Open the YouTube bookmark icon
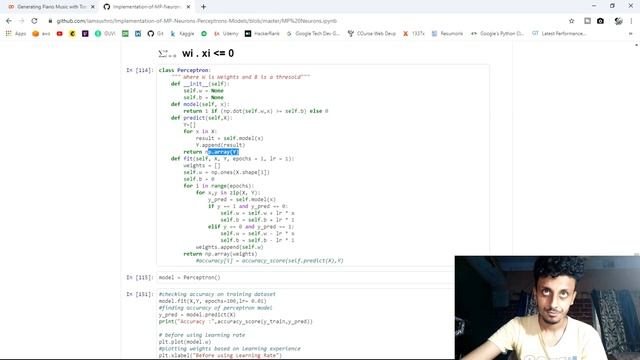This screenshot has height=360, width=640. [x=60, y=33]
